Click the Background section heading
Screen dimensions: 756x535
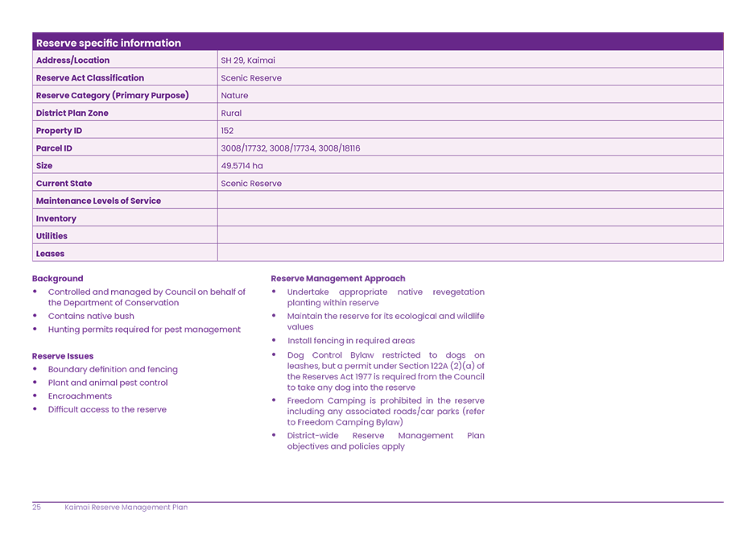pyautogui.click(x=56, y=279)
